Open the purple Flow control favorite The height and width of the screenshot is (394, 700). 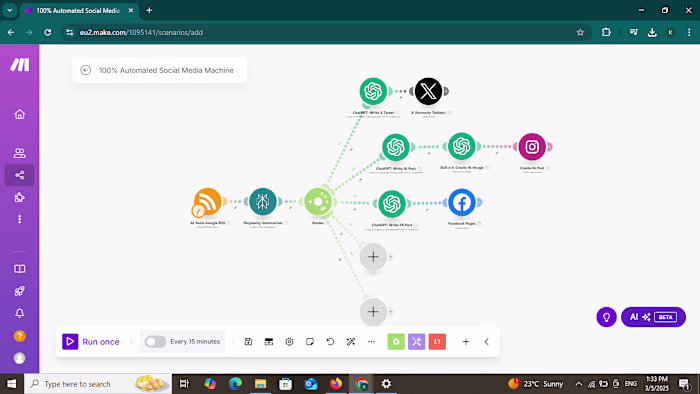coord(417,342)
